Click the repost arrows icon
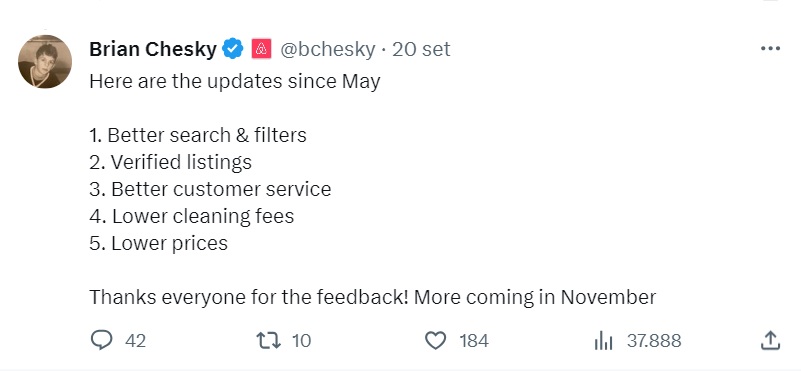801x371 pixels. coord(268,340)
